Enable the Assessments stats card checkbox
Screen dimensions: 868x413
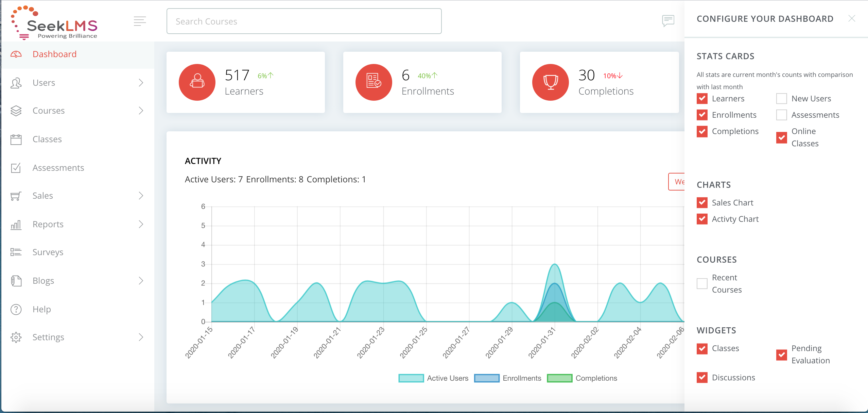(782, 115)
